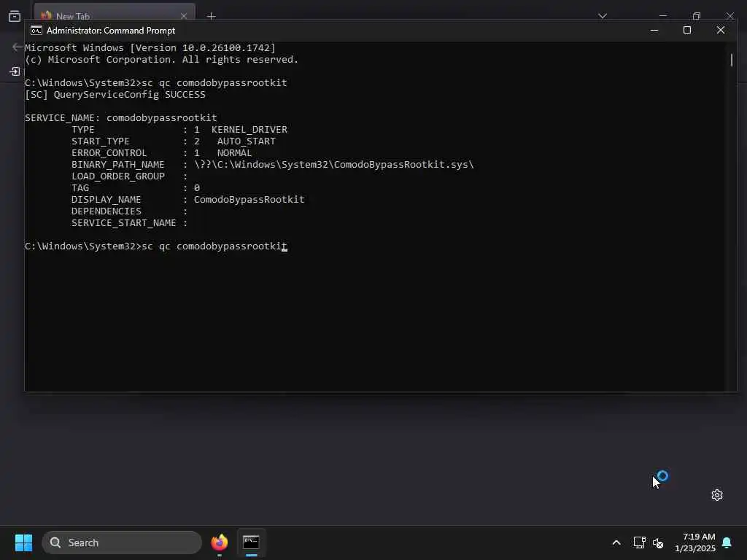Click 'QueryServiceConfig SUCCESS' output line
747x560 pixels.
coord(115,95)
